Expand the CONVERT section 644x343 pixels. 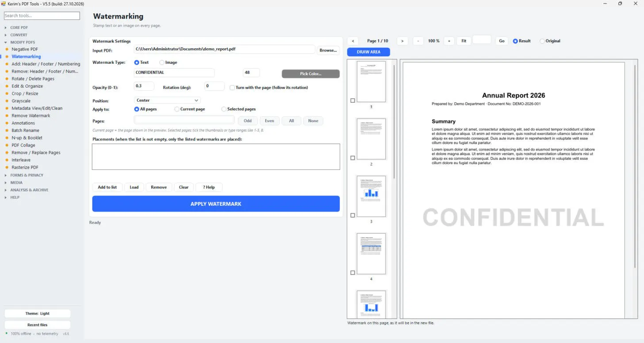point(19,35)
